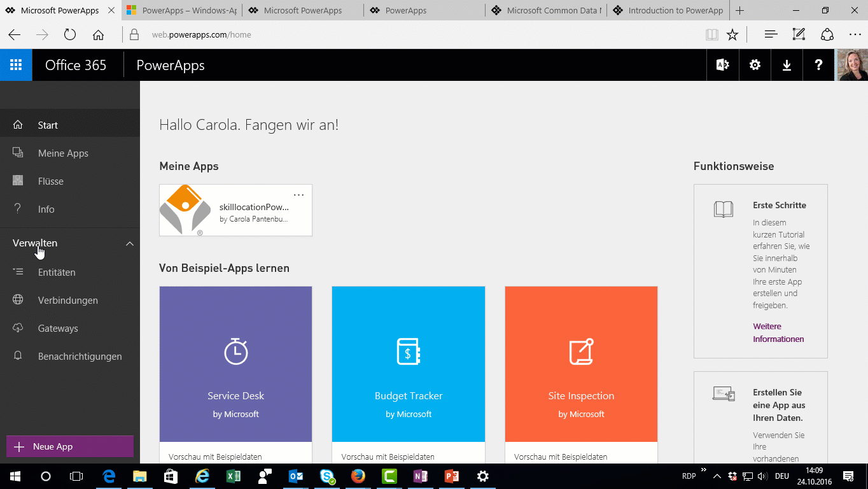The width and height of the screenshot is (868, 489).
Task: Open Skype from the taskbar
Action: point(327,476)
